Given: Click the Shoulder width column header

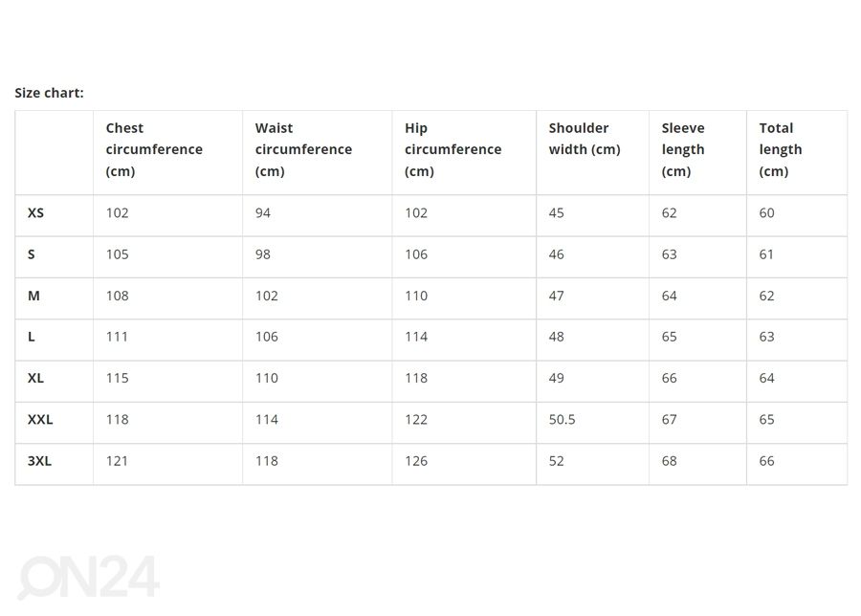Looking at the screenshot, I should tap(585, 139).
